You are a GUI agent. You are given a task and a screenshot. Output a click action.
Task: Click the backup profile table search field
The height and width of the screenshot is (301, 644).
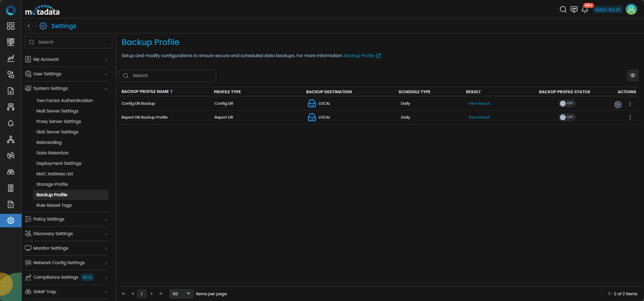click(167, 76)
